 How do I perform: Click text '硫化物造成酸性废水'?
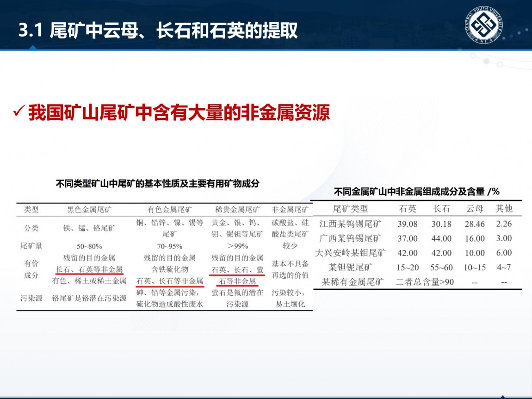click(x=170, y=304)
